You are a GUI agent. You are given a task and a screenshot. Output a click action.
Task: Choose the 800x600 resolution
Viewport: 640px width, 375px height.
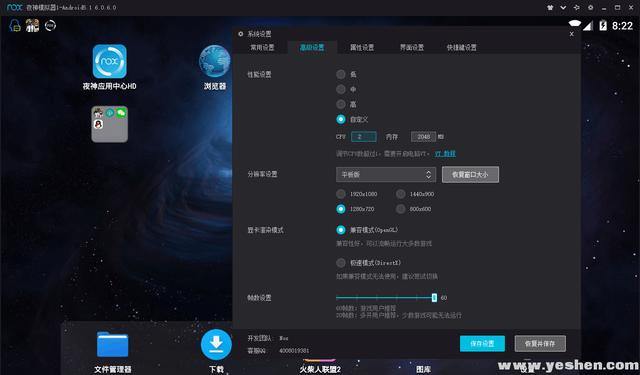click(x=401, y=209)
